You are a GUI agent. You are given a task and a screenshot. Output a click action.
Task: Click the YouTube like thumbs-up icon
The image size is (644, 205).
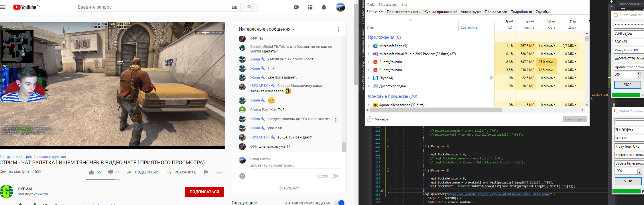[91, 172]
